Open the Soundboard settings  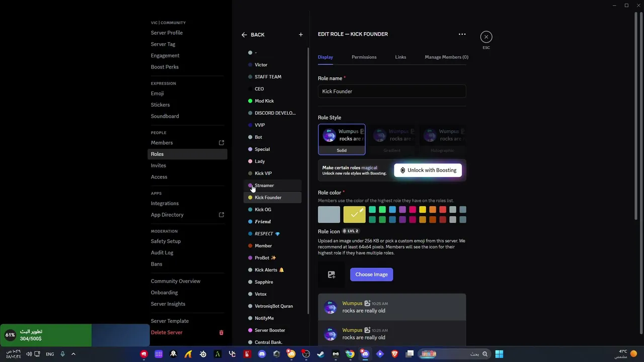(x=165, y=116)
